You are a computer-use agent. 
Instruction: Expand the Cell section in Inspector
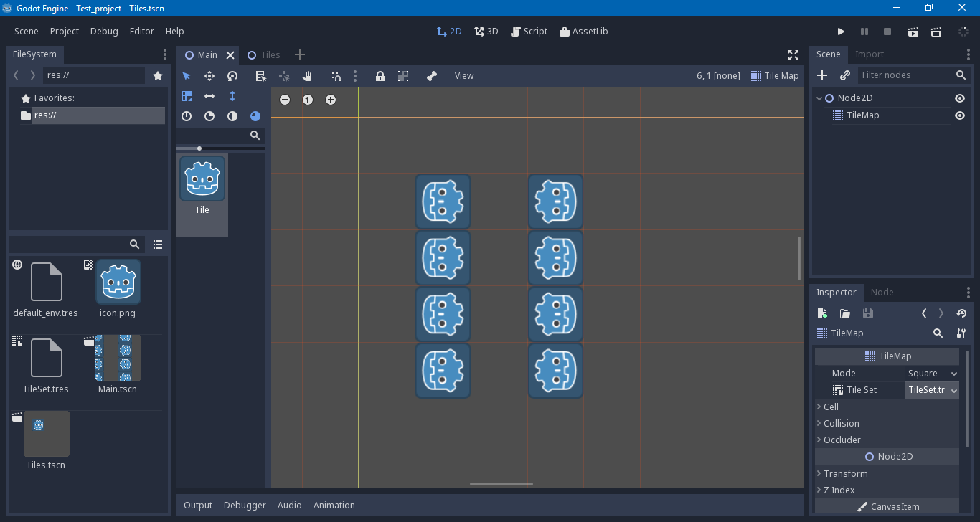click(887, 407)
